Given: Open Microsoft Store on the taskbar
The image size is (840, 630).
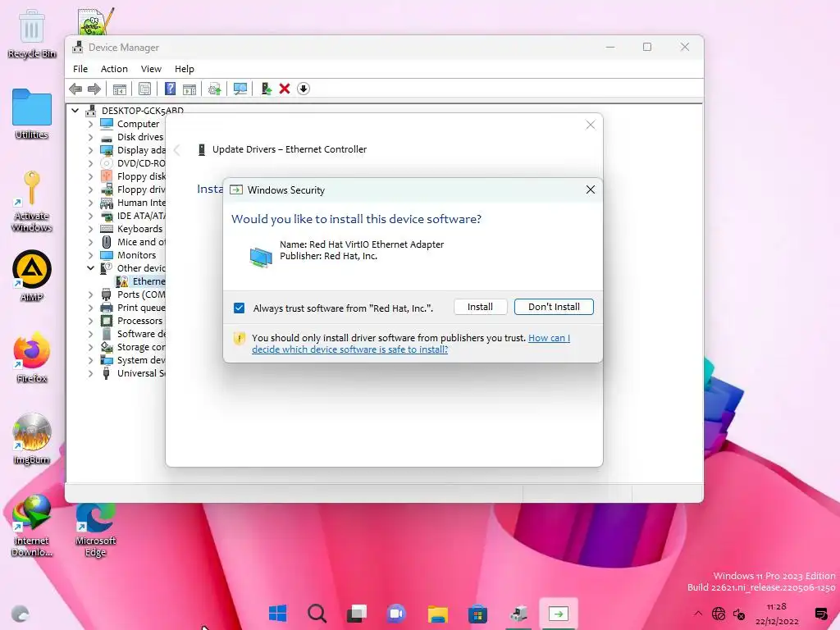Looking at the screenshot, I should tap(477, 614).
